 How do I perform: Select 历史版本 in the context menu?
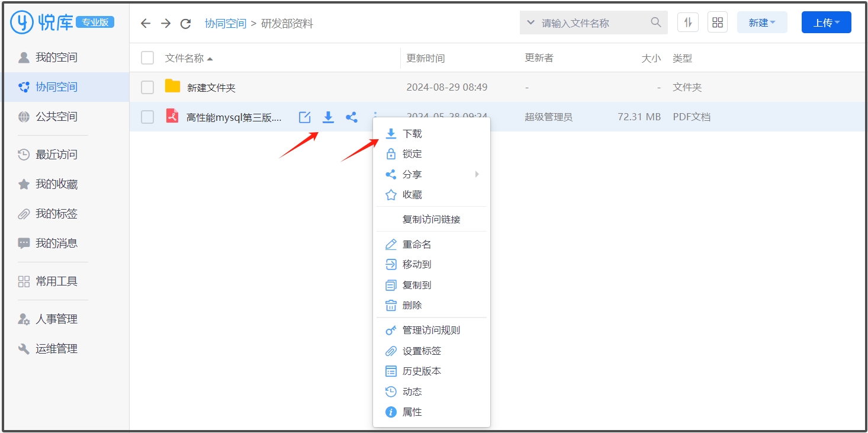click(422, 371)
